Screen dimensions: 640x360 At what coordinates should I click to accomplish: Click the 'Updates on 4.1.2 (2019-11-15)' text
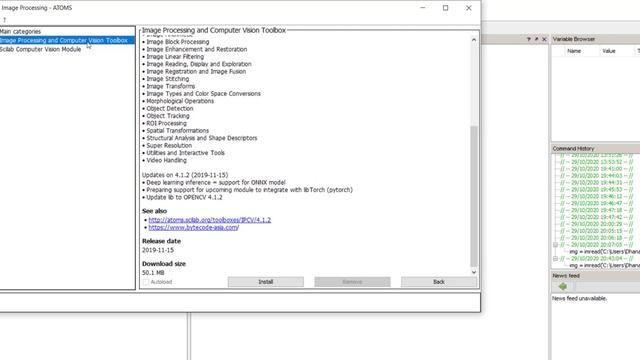pos(185,175)
